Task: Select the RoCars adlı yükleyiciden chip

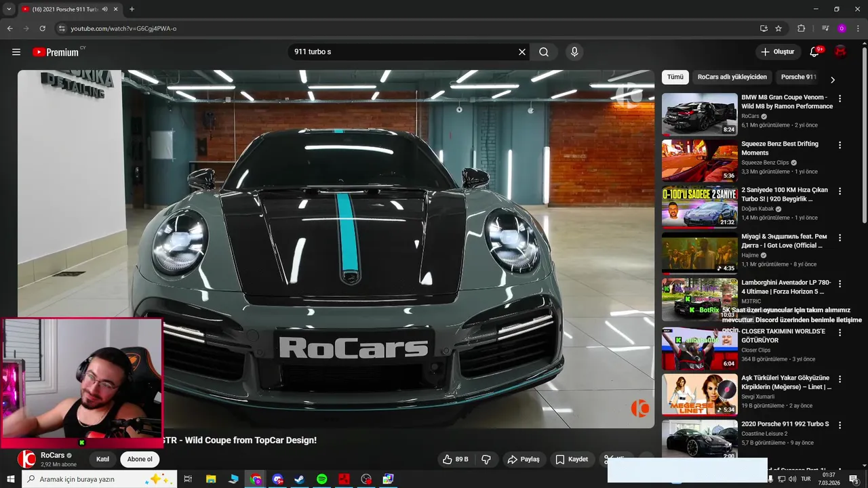Action: point(732,77)
